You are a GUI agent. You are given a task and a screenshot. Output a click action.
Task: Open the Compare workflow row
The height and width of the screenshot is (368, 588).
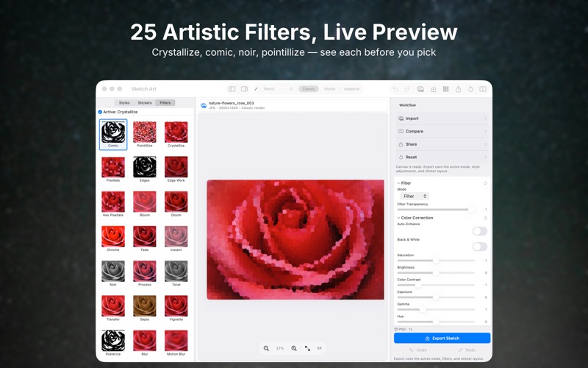coord(442,132)
